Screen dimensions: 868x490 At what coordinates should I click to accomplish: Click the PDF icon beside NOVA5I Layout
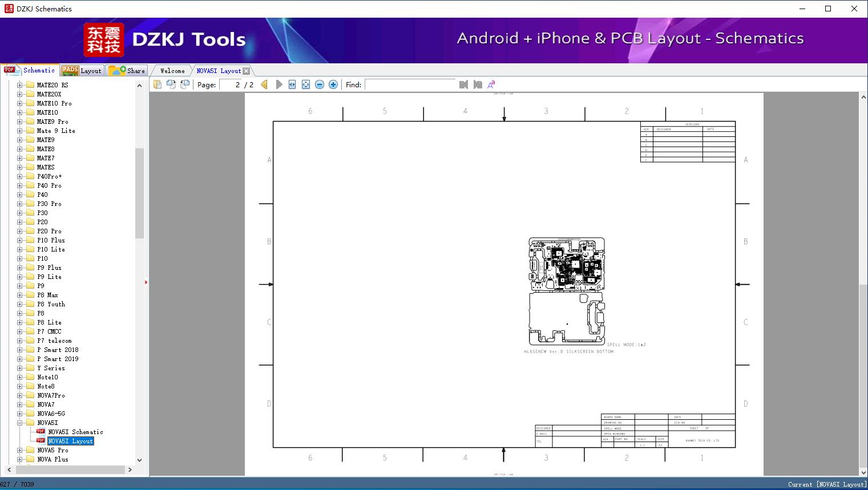(41, 441)
